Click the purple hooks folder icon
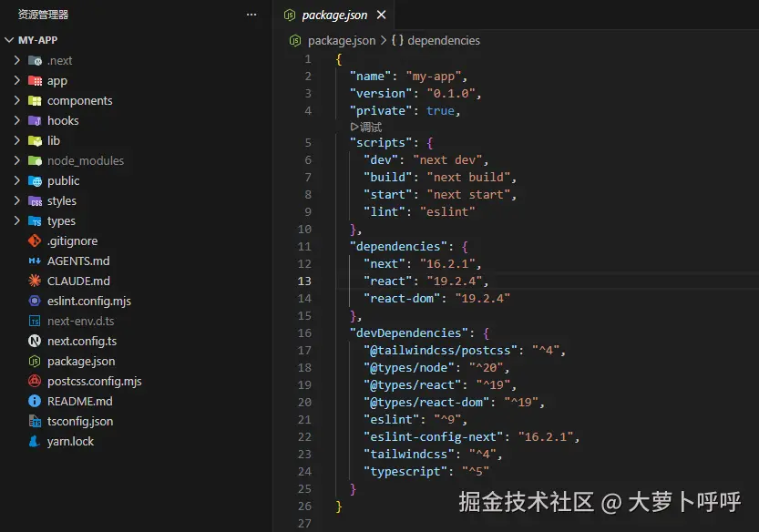The height and width of the screenshot is (532, 759). (35, 120)
